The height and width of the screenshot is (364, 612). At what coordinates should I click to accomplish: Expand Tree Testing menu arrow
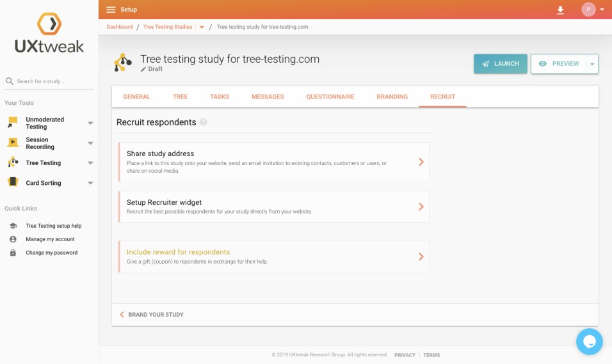coord(90,163)
